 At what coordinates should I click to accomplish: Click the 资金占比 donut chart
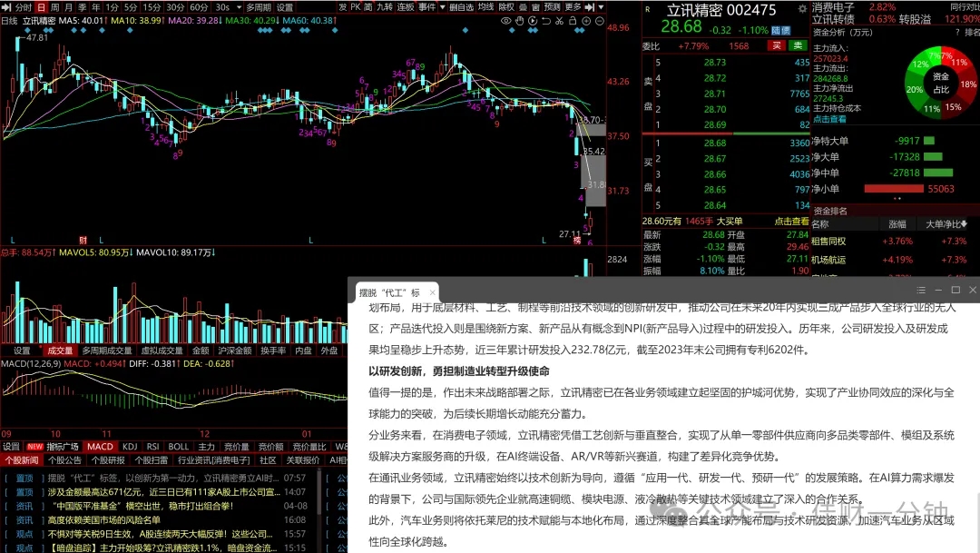(941, 82)
